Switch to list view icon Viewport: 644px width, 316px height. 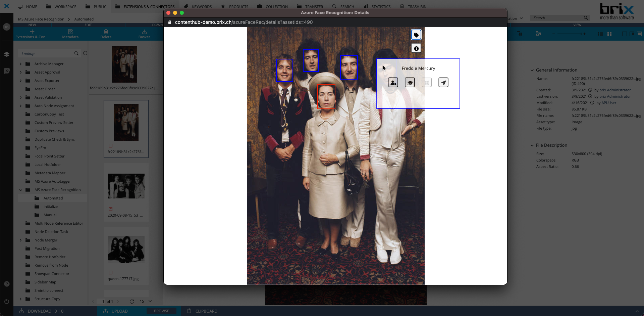600,34
